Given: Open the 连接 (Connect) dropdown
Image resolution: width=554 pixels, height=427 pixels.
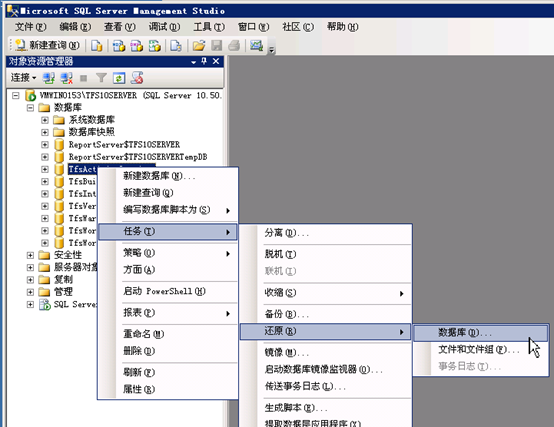Looking at the screenshot, I should (23, 77).
